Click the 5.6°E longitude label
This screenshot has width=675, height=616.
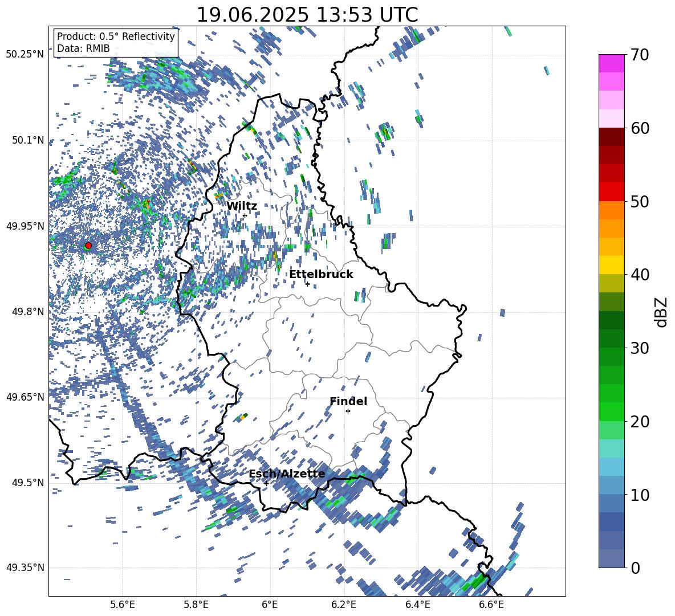pyautogui.click(x=123, y=605)
